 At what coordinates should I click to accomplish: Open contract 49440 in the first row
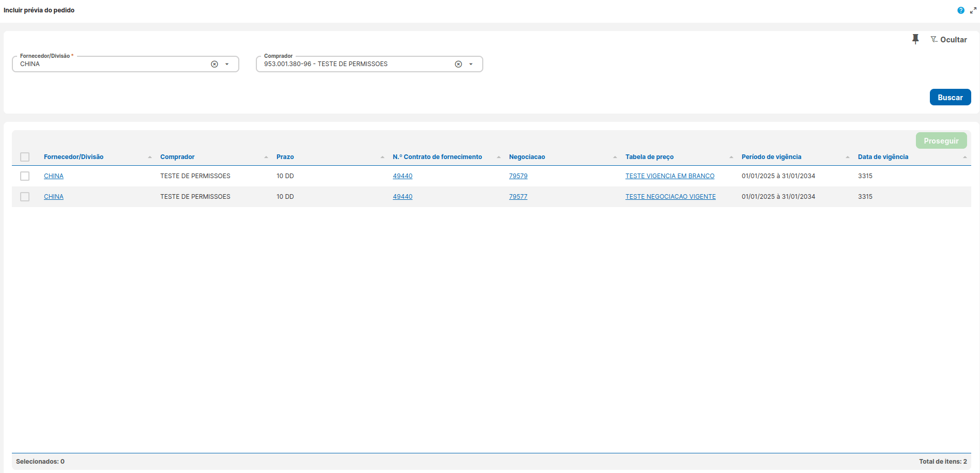[x=403, y=176]
